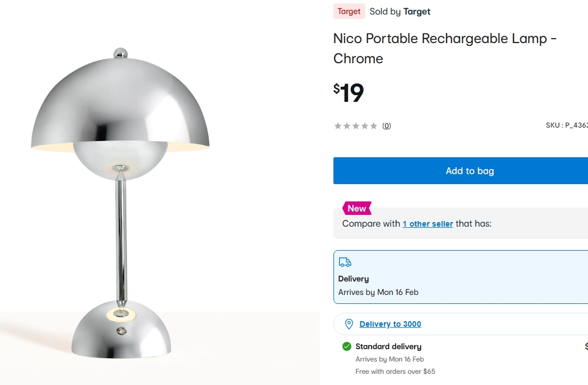Click the pink New badge
This screenshot has height=385, width=588.
[356, 208]
